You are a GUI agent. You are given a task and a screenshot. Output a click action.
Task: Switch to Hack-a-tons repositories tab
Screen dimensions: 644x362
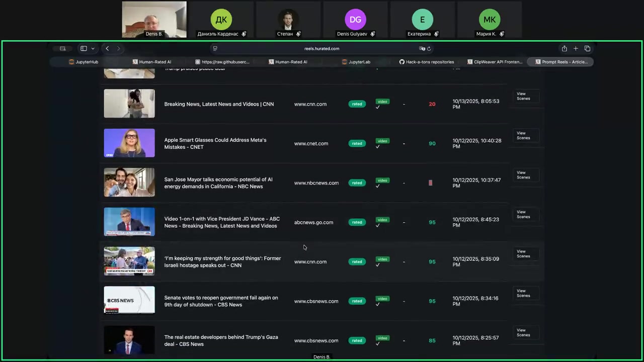click(x=427, y=62)
